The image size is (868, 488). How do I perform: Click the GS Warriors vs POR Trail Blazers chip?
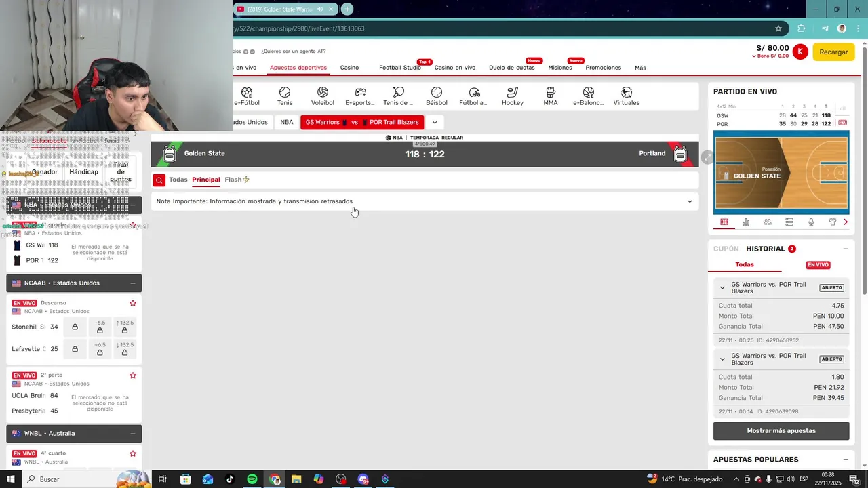click(x=362, y=123)
